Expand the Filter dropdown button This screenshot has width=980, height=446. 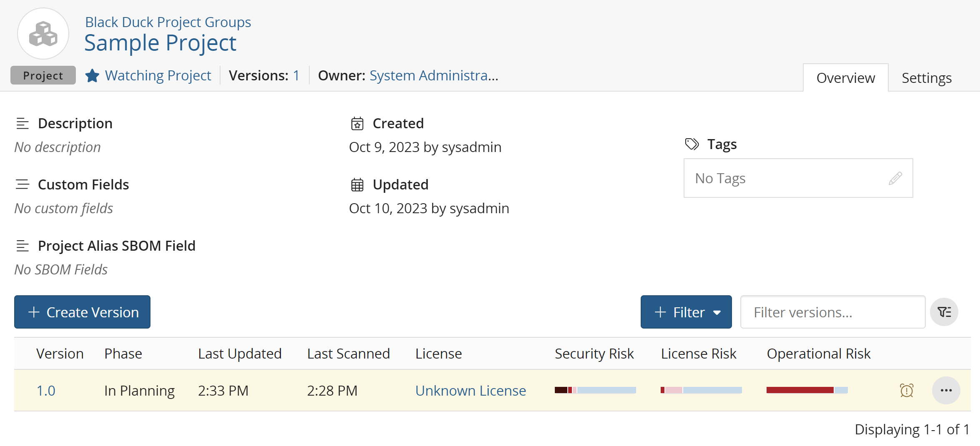click(x=686, y=312)
